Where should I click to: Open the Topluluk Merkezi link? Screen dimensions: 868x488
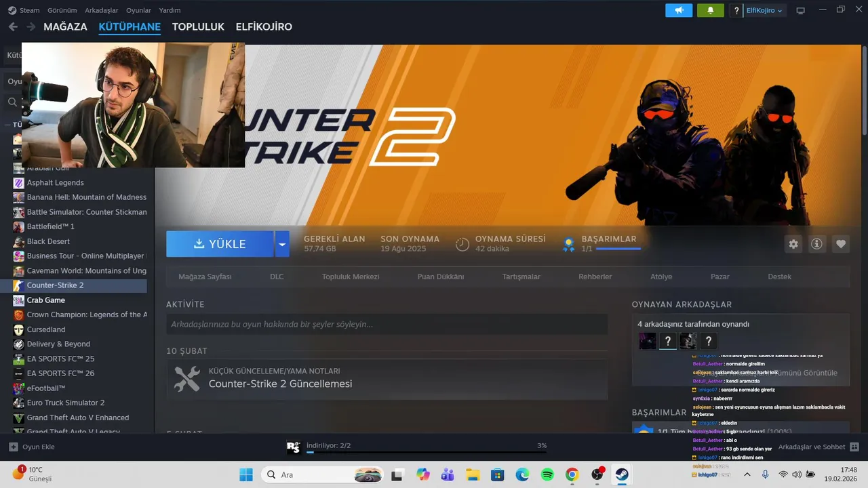351,277
